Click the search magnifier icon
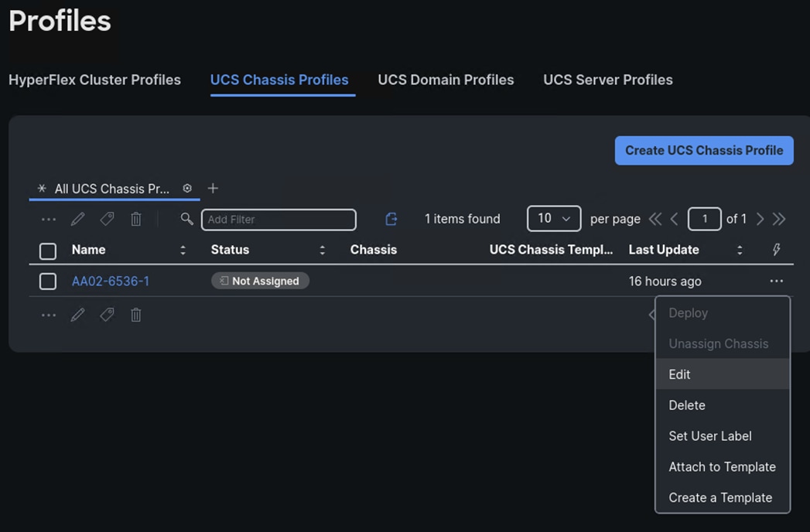 [x=186, y=219]
